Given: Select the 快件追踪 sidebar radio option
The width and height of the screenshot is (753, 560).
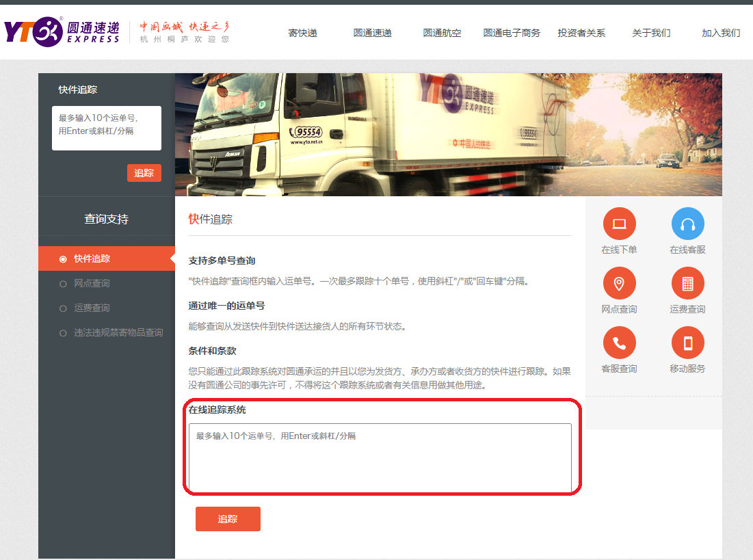Looking at the screenshot, I should click(x=107, y=259).
